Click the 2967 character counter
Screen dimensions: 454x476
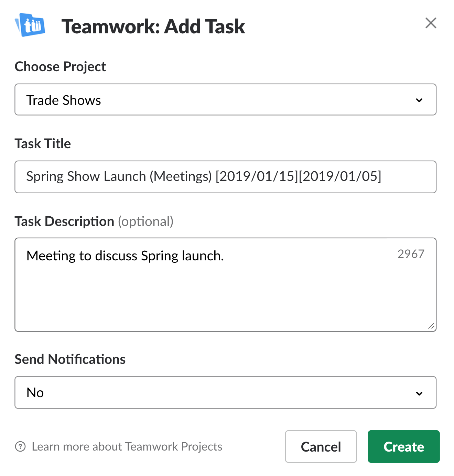click(x=411, y=254)
